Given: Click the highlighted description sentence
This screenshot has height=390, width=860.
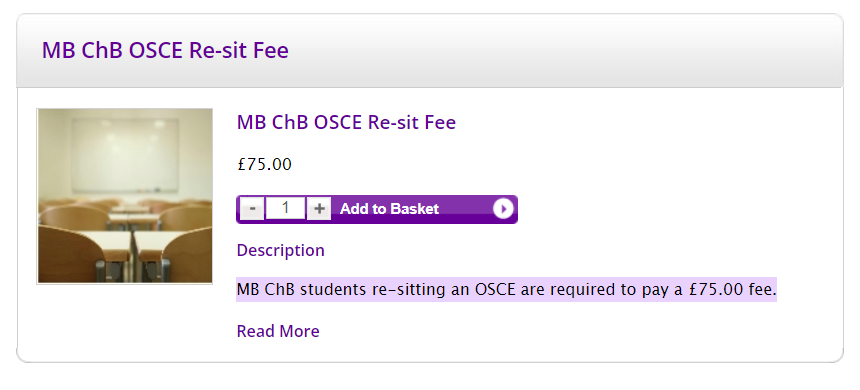Looking at the screenshot, I should (x=506, y=290).
